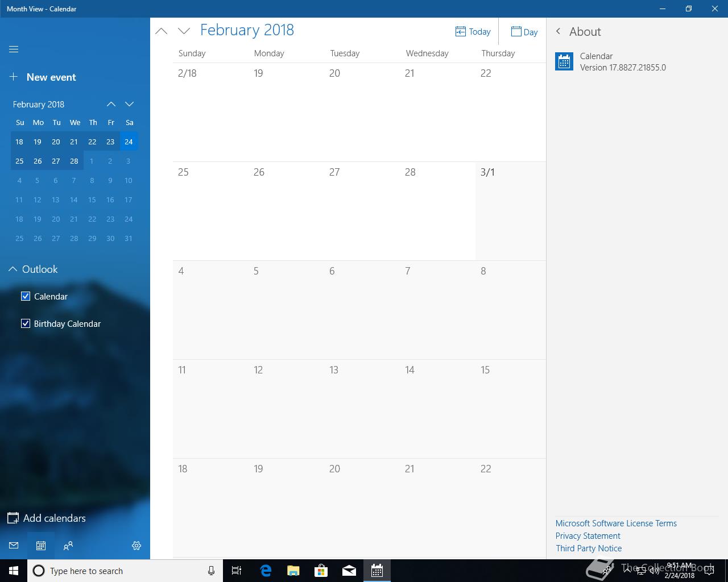Screen dimensions: 728x582
Task: Open Task View from taskbar
Action: tap(237, 571)
